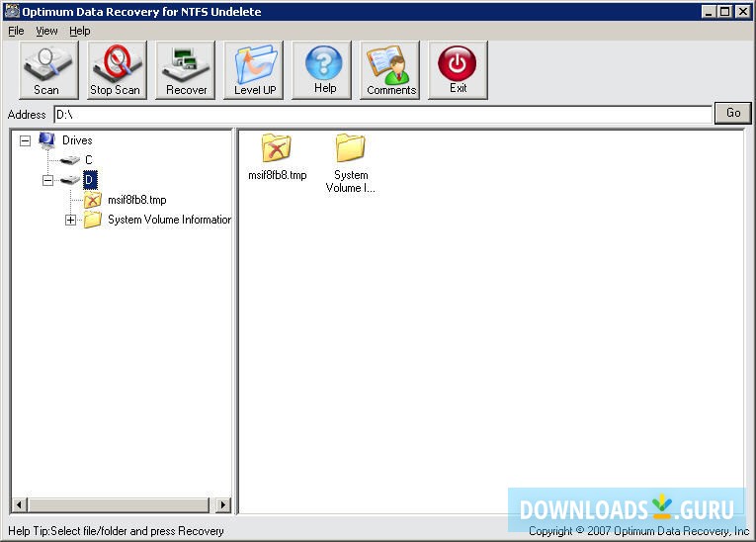Open the Comments toolbar button
Screen dimensions: 756x542
[389, 70]
